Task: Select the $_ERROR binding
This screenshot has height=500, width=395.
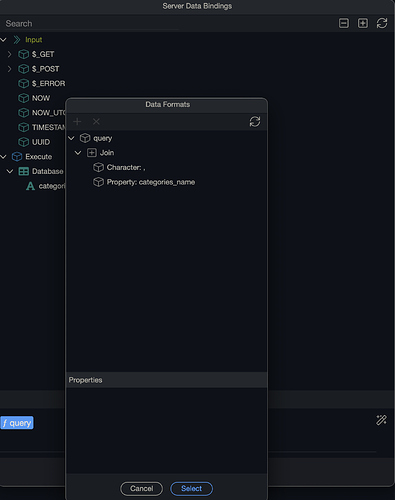Action: pos(48,83)
